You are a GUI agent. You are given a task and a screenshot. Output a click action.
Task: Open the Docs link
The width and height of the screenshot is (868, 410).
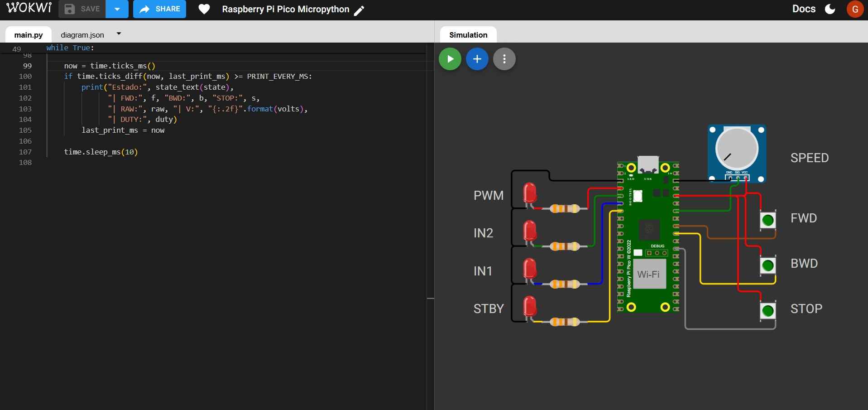[x=803, y=9]
